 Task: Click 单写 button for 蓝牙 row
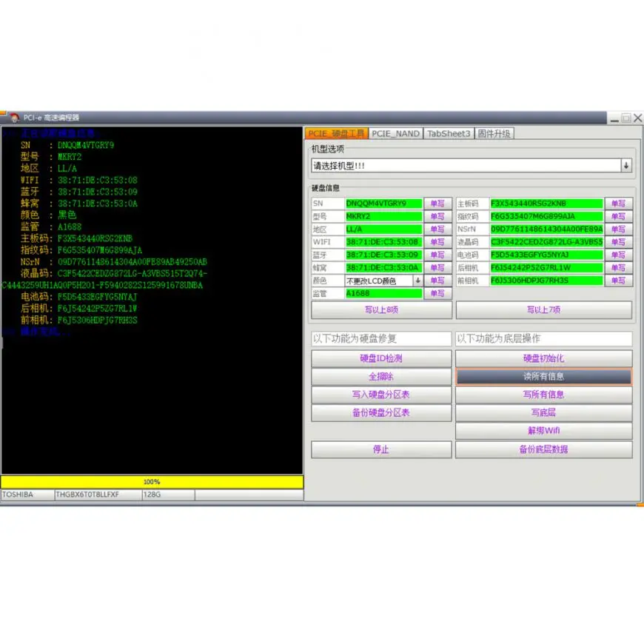pos(437,255)
